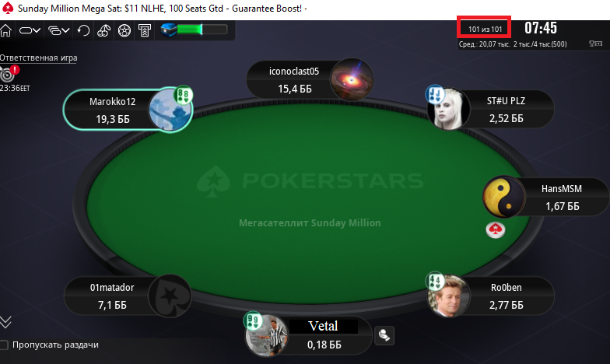The width and height of the screenshot is (610, 364).
Task: Open the Ответственная игра link
Action: click(39, 58)
